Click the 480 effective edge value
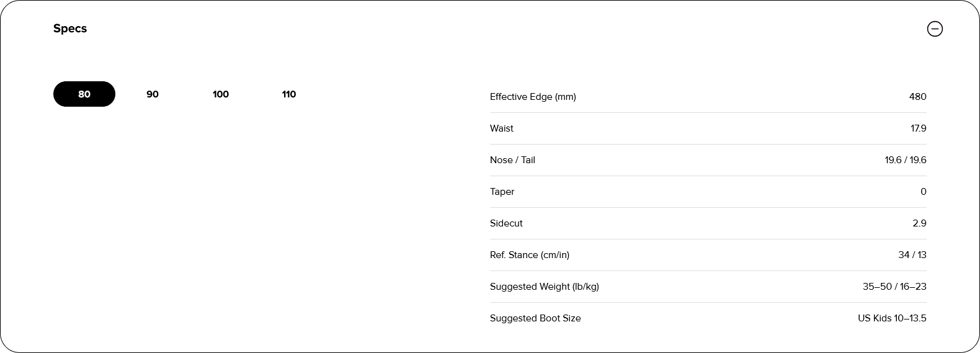980x353 pixels. coord(917,97)
